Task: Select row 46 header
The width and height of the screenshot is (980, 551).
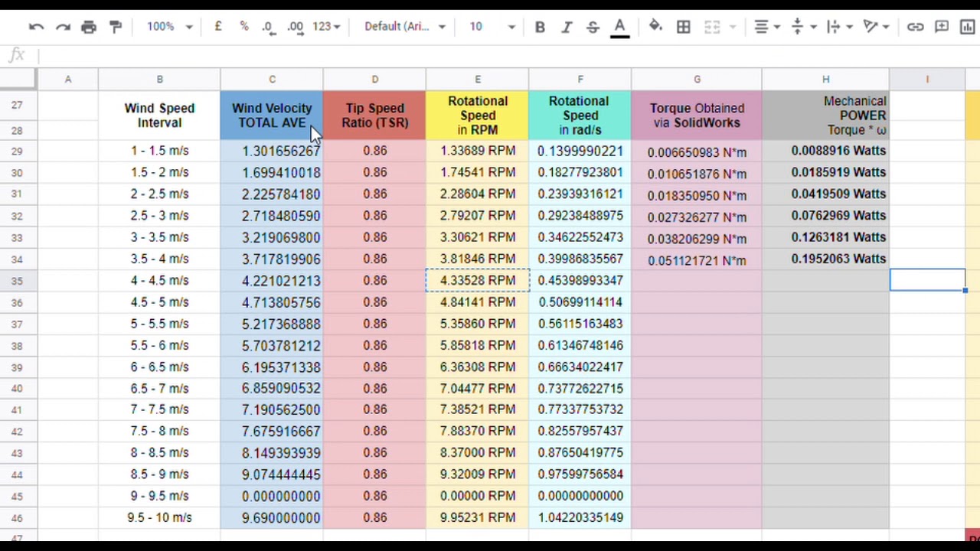Action: tap(17, 518)
